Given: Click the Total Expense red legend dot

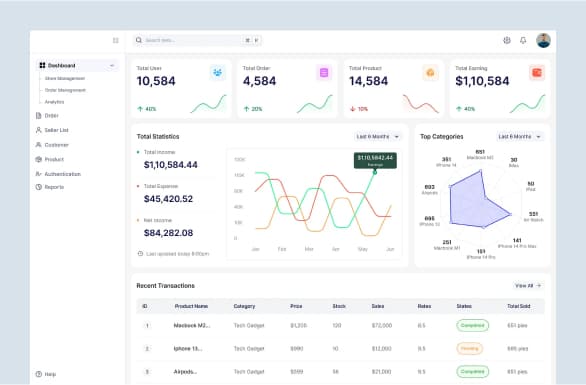Looking at the screenshot, I should point(138,186).
